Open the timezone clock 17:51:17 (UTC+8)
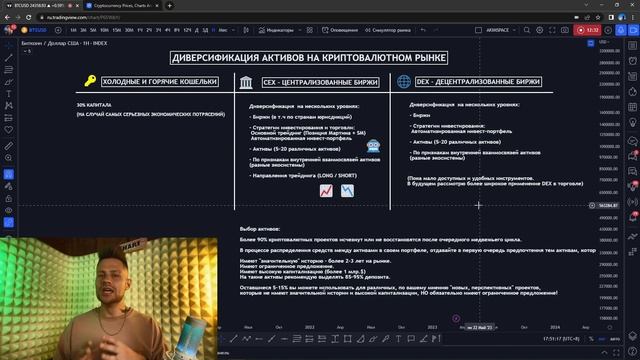The height and width of the screenshot is (360, 640). point(561,339)
